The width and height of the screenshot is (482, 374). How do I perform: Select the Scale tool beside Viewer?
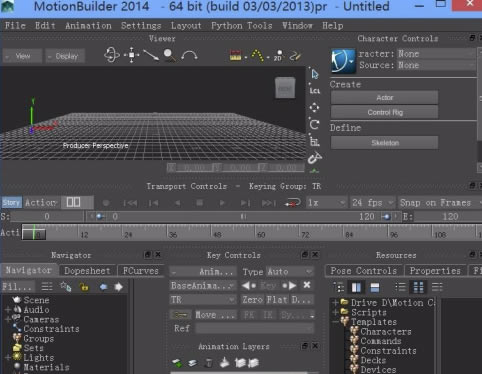click(x=314, y=141)
